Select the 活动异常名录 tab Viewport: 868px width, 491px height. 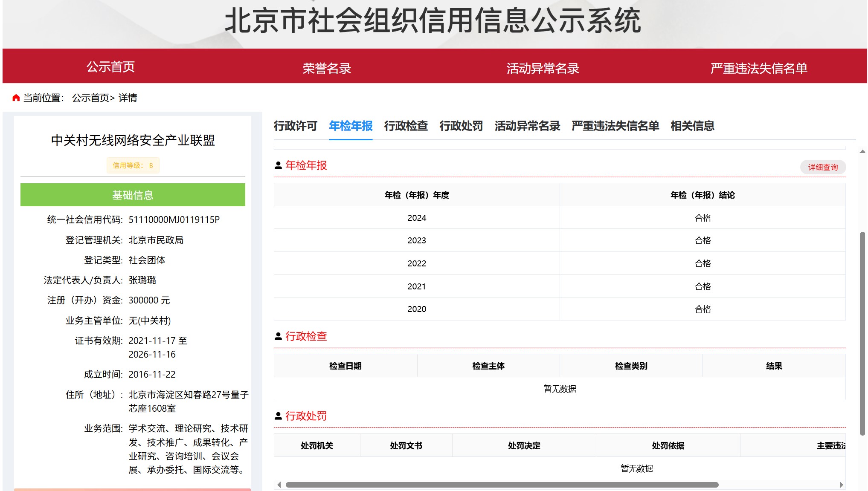coord(527,126)
